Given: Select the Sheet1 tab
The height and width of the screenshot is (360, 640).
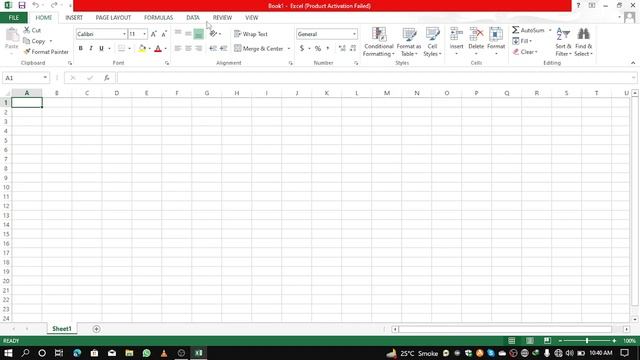Looking at the screenshot, I should pyautogui.click(x=62, y=329).
